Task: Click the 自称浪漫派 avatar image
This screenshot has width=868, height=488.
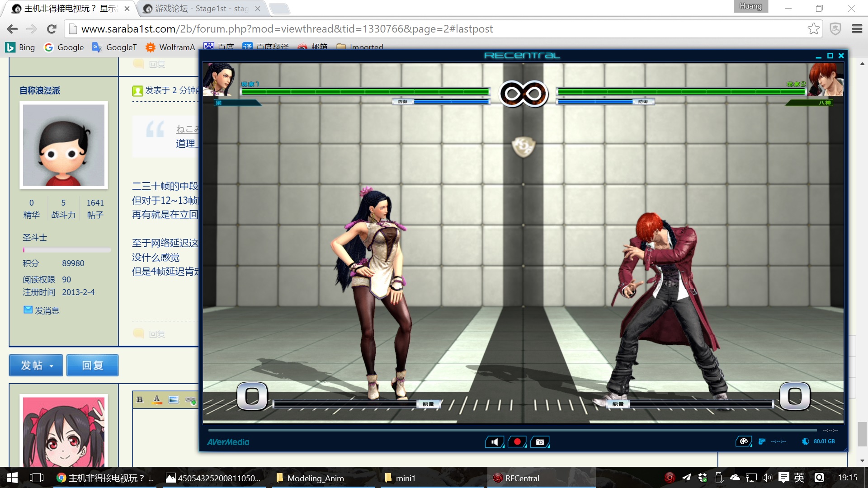Action: coord(64,145)
